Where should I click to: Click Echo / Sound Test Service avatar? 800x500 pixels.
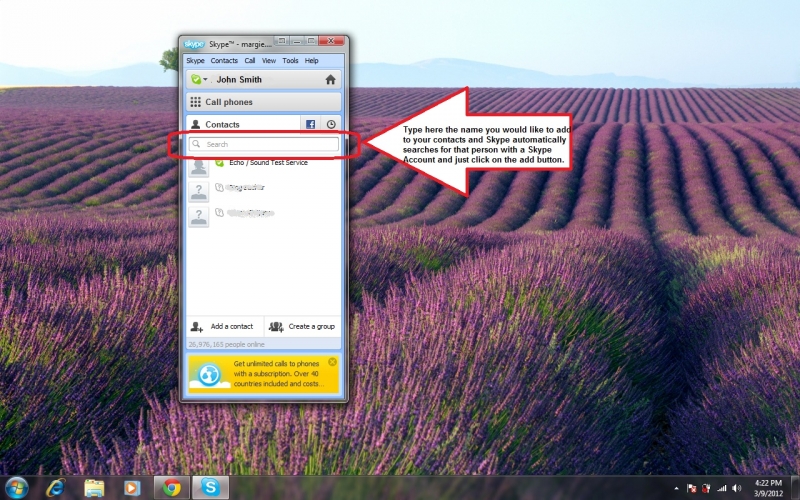click(x=199, y=166)
